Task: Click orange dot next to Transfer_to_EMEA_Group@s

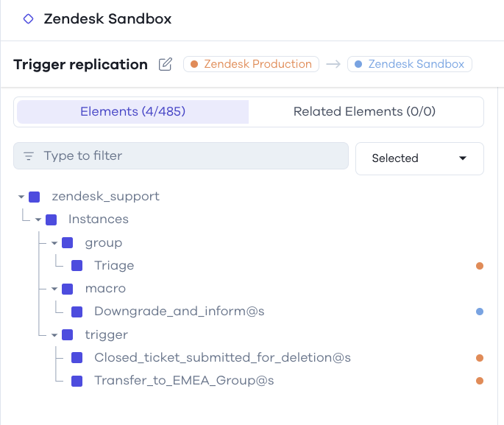Action: (480, 381)
